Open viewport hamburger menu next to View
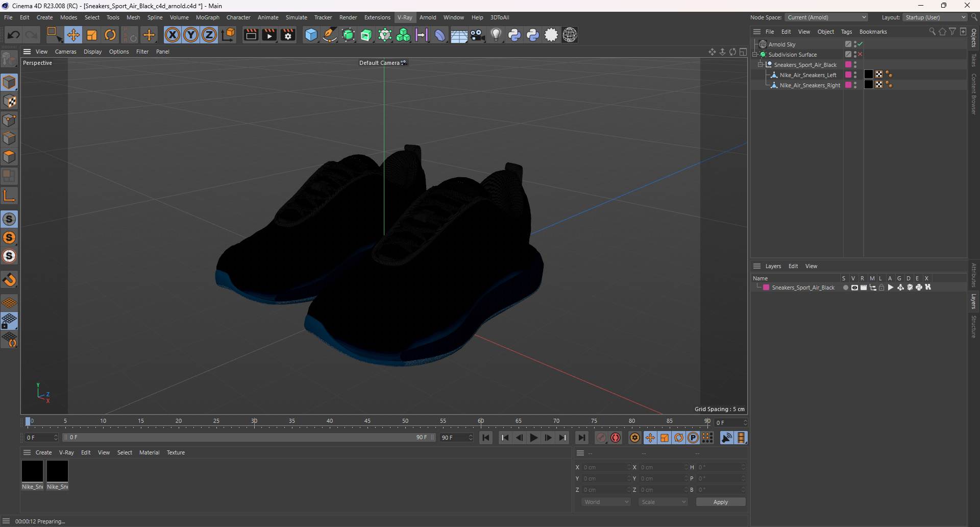Image resolution: width=980 pixels, height=527 pixels. click(x=27, y=52)
